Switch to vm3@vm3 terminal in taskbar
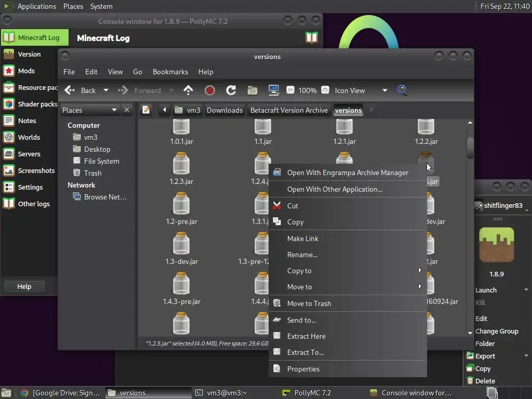This screenshot has width=532, height=399. click(x=227, y=393)
